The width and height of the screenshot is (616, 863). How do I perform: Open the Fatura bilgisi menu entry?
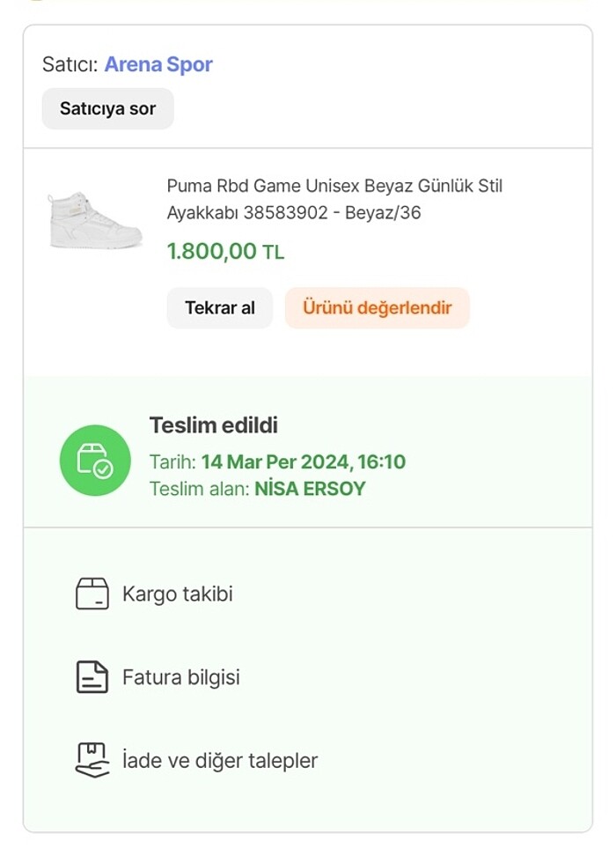point(180,677)
